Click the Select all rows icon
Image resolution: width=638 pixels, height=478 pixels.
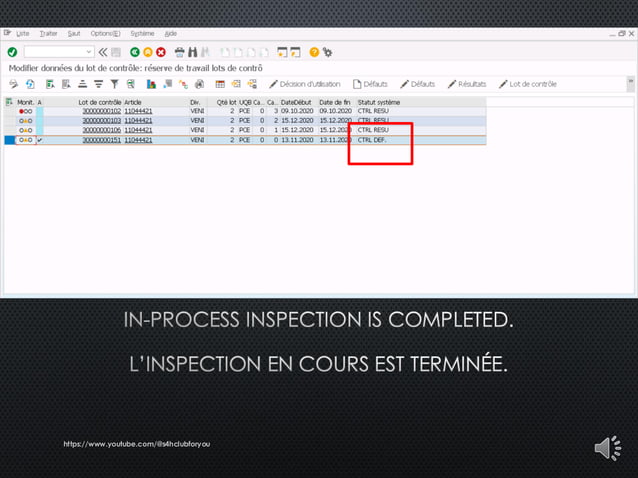tap(50, 84)
